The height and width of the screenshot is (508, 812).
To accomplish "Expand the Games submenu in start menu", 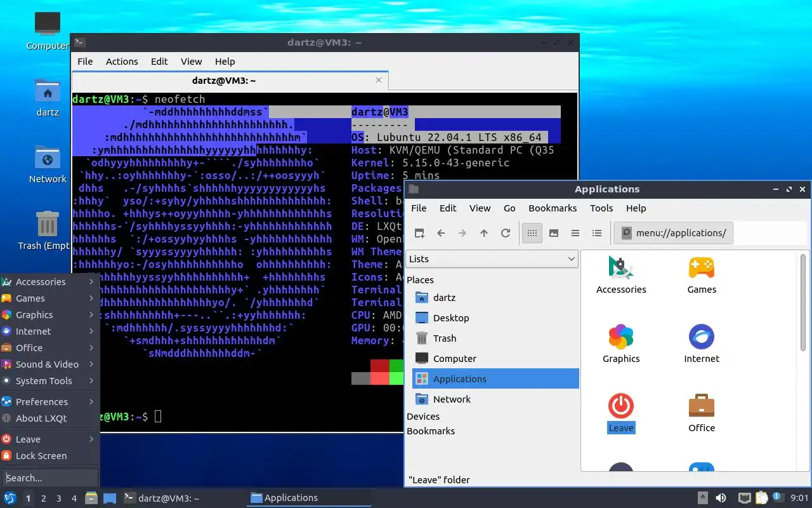I will point(49,298).
